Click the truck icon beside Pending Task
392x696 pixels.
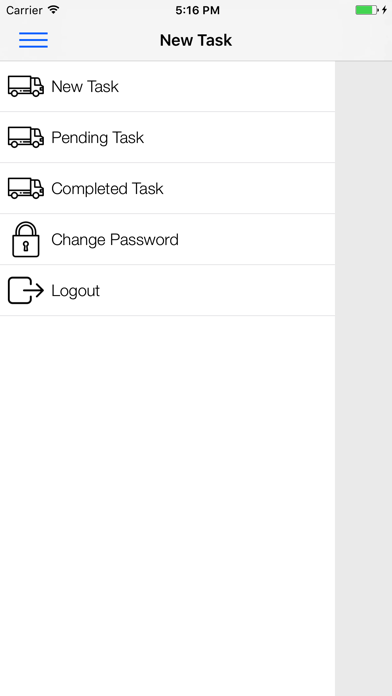click(x=26, y=137)
